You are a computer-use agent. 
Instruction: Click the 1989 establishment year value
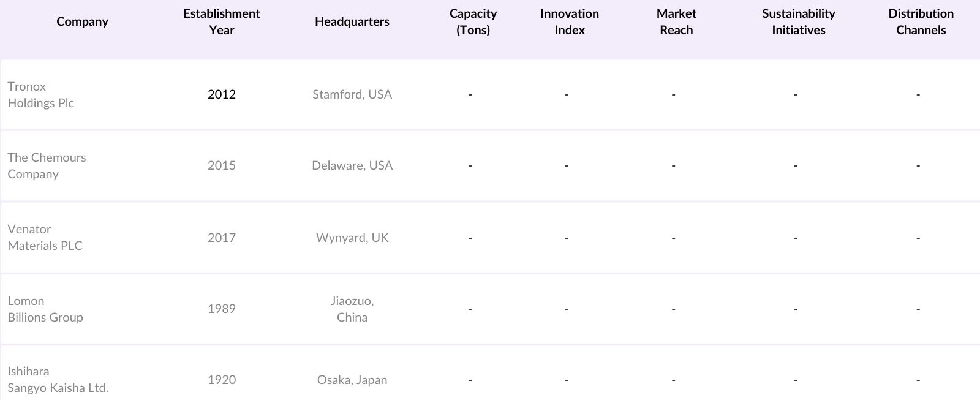(221, 309)
